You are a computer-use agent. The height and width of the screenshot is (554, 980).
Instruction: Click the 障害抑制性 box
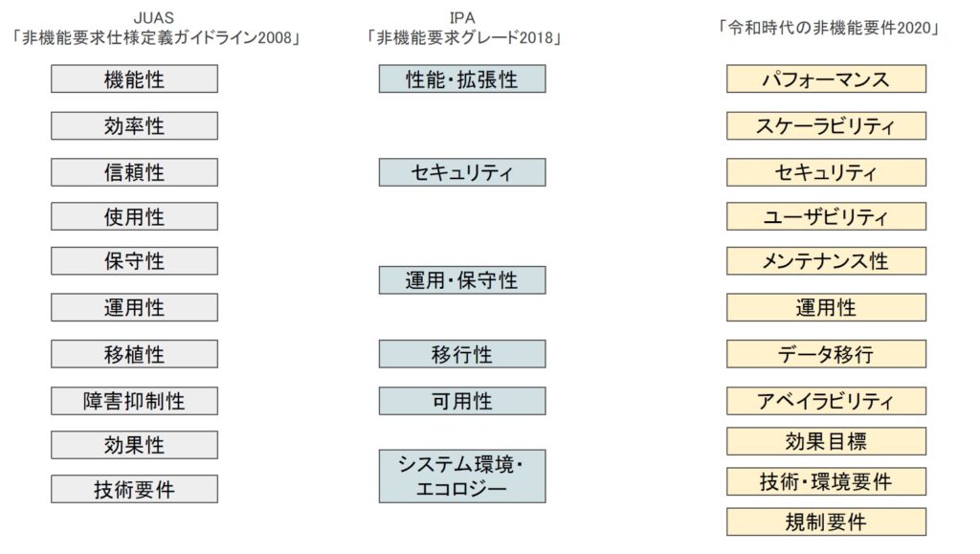pyautogui.click(x=134, y=401)
